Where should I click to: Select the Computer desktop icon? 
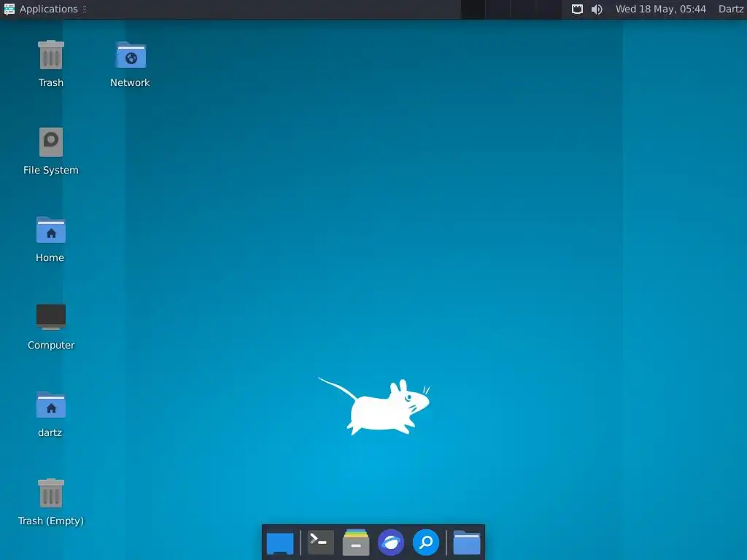tap(51, 316)
